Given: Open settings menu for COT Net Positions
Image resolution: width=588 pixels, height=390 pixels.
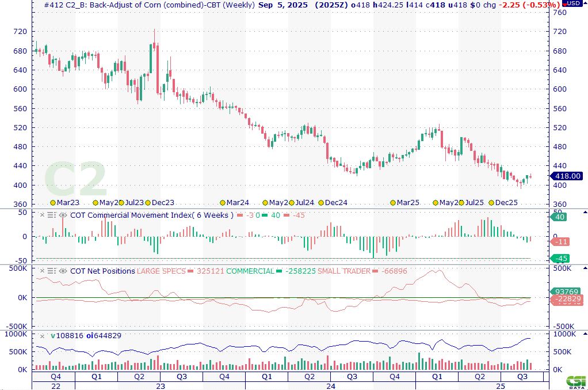Looking at the screenshot, I should (x=52, y=271).
